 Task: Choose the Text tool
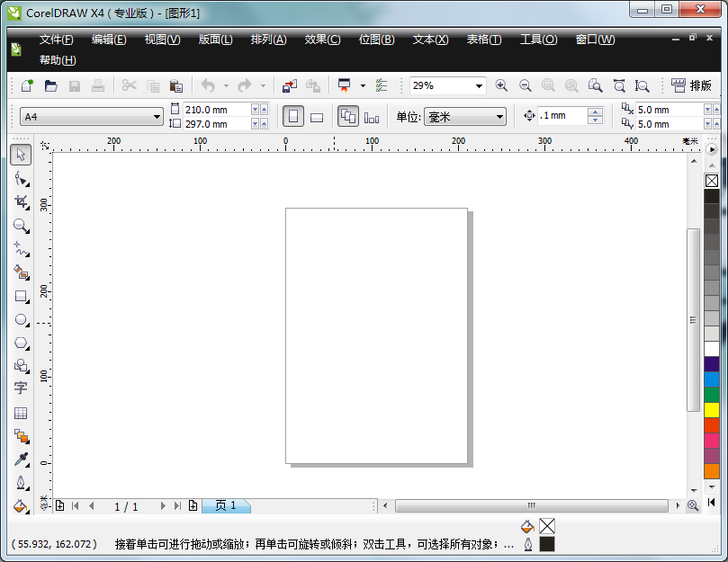[x=21, y=388]
